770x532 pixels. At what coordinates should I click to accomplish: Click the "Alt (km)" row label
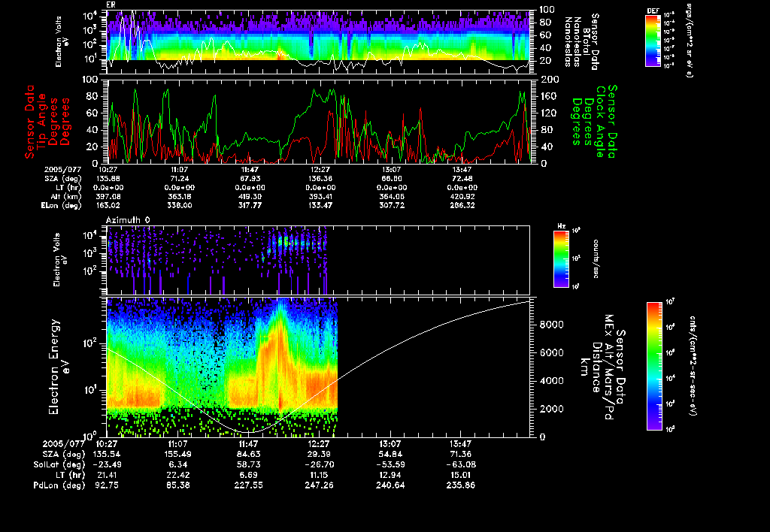(68, 196)
